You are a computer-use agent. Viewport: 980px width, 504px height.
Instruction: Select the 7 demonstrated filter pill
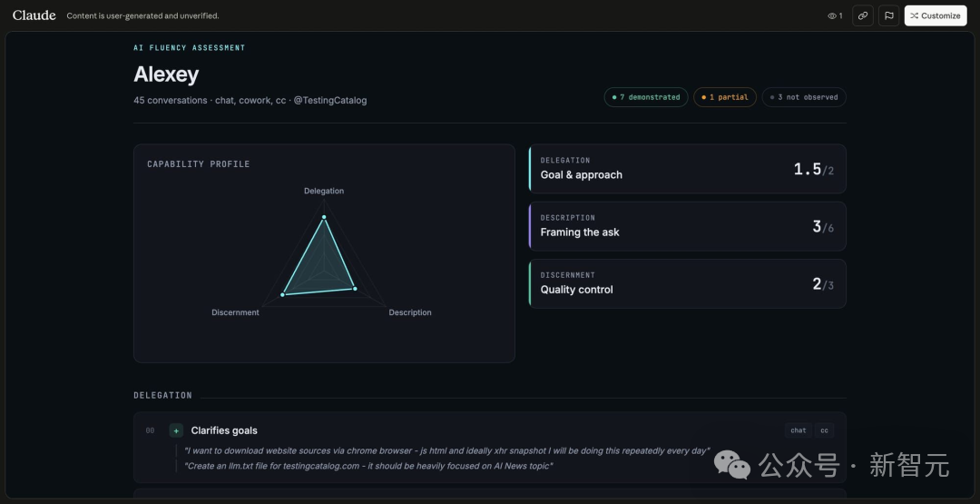click(646, 97)
